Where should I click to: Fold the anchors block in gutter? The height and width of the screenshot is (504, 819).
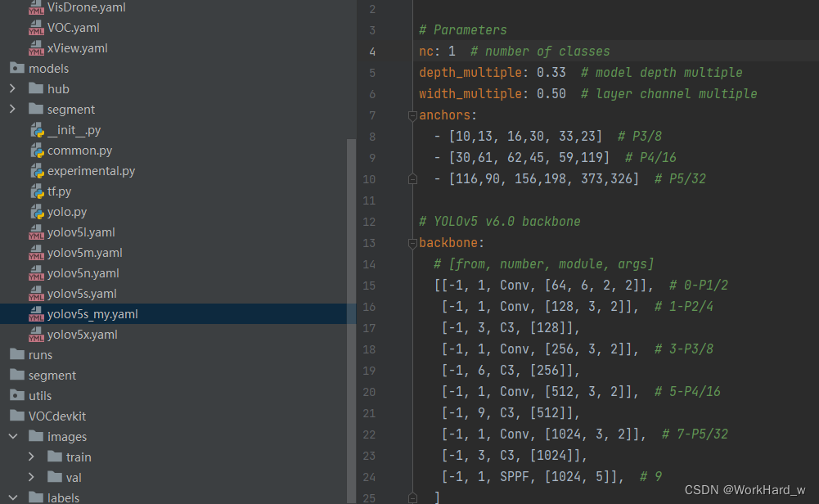pyautogui.click(x=412, y=115)
